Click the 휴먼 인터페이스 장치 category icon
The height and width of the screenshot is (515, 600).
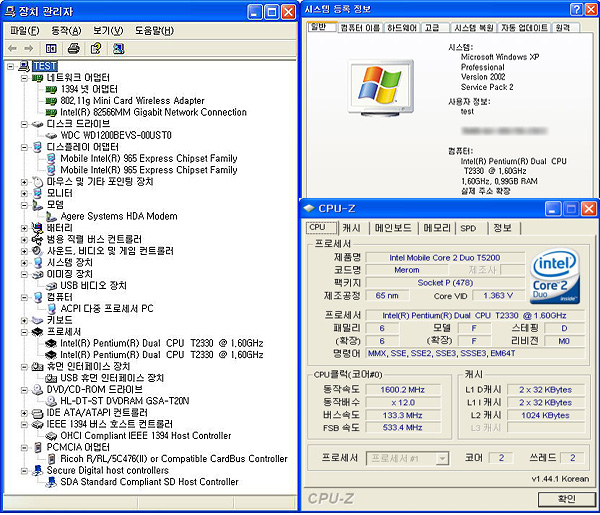tap(37, 367)
